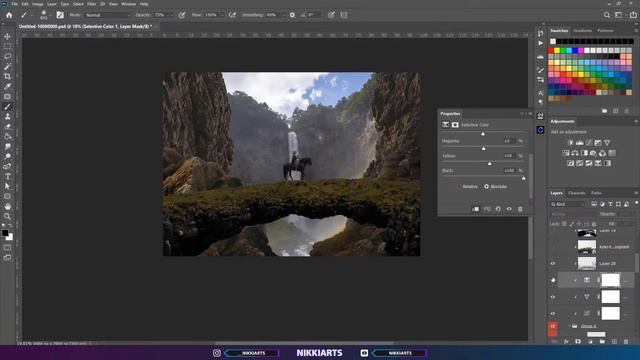Toggle visibility of Layer 20
This screenshot has height=360, width=640.
[x=553, y=264]
